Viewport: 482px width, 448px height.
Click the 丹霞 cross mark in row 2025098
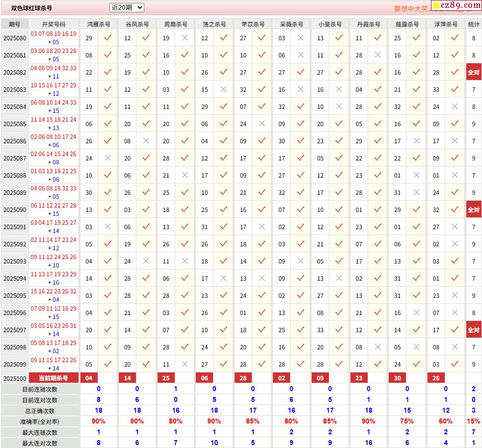pyautogui.click(x=378, y=346)
